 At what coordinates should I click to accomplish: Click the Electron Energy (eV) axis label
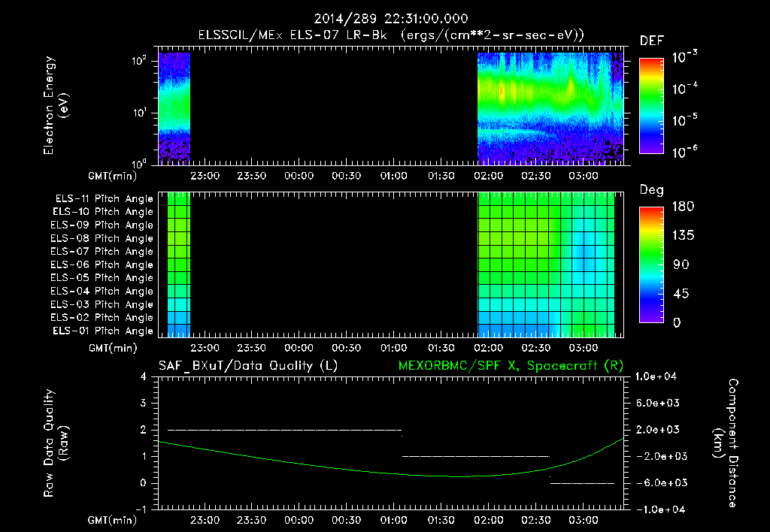pos(56,105)
